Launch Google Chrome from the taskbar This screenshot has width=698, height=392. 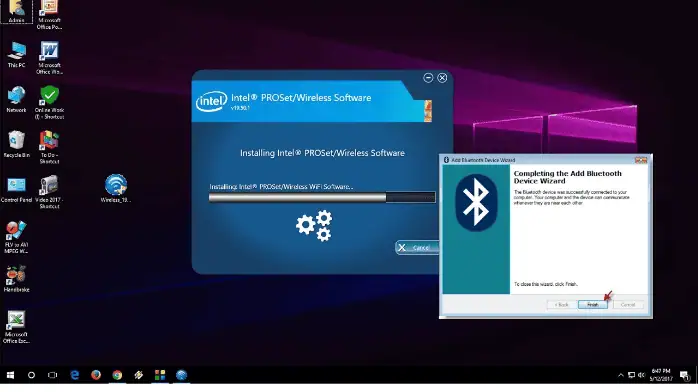[117, 375]
